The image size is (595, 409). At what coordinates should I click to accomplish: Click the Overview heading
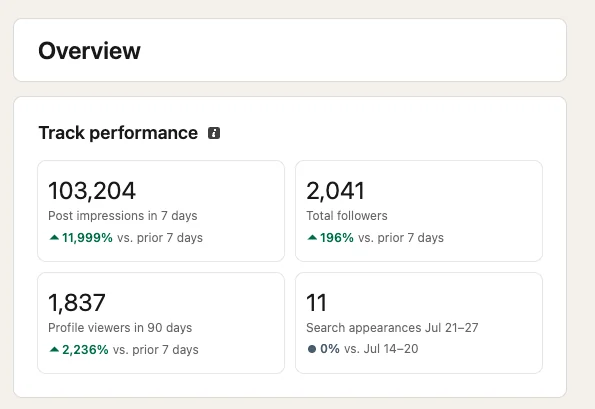(90, 51)
